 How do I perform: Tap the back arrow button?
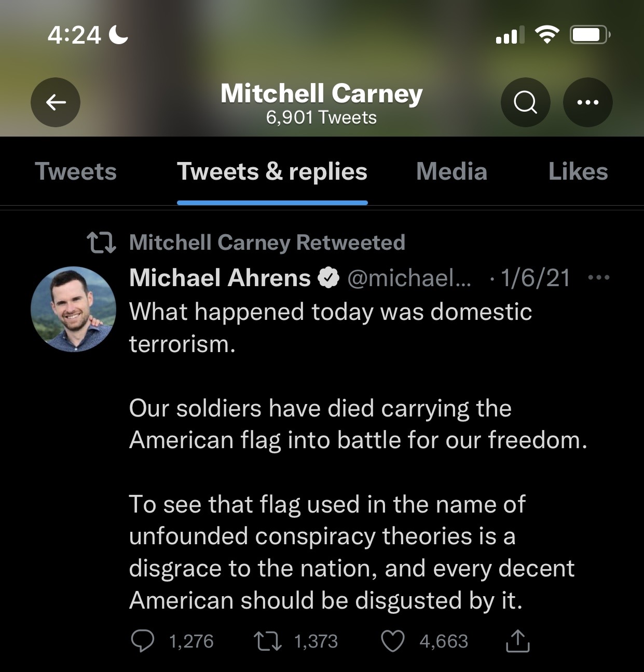click(x=56, y=102)
